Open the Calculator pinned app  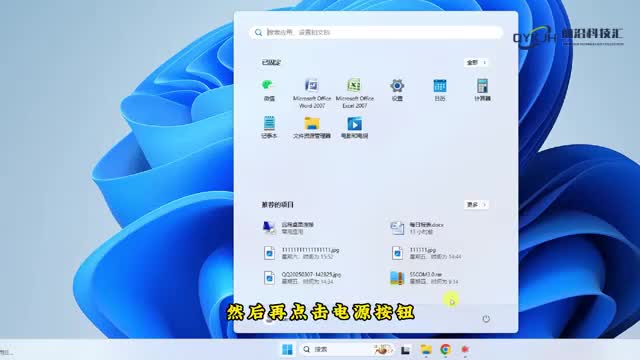[x=482, y=90]
